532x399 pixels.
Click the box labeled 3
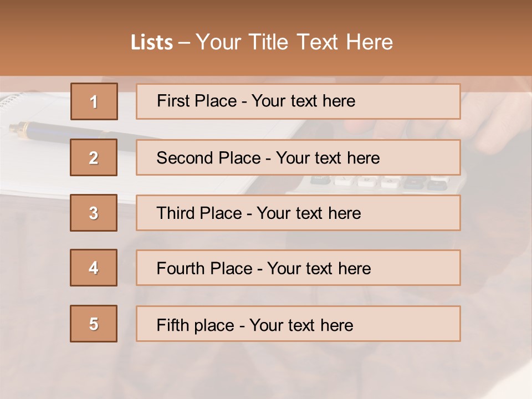tap(94, 213)
